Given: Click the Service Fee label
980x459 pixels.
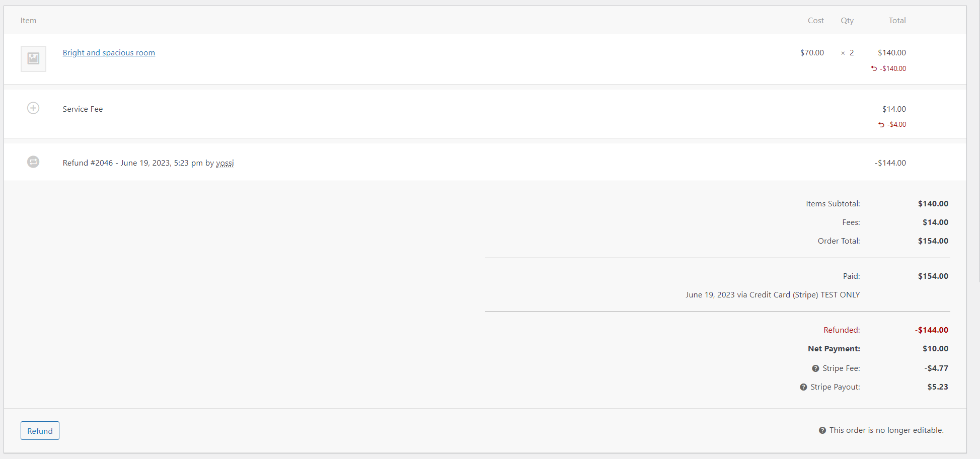Looking at the screenshot, I should [x=83, y=109].
